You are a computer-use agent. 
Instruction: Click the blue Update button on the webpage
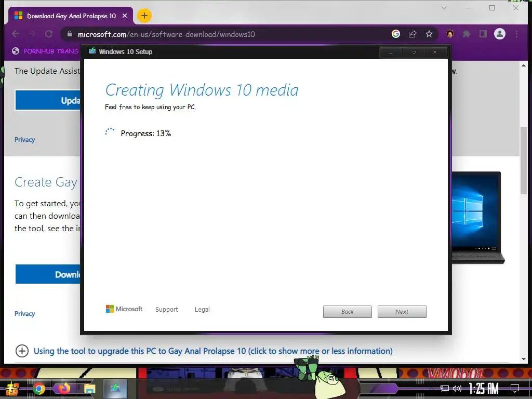pyautogui.click(x=48, y=100)
